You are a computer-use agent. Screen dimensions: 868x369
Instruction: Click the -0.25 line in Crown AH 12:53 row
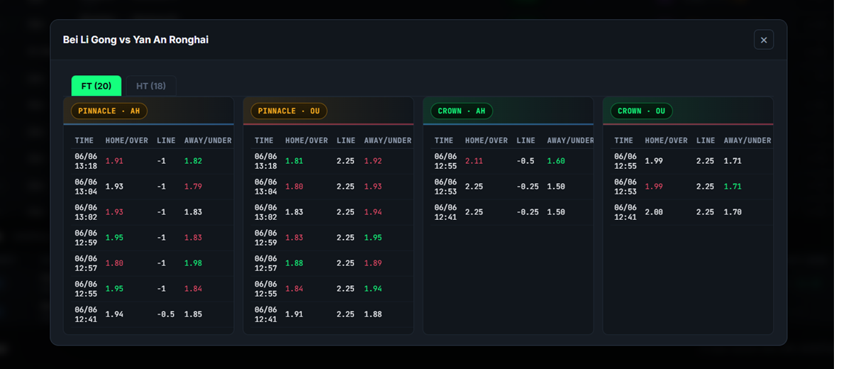point(528,187)
